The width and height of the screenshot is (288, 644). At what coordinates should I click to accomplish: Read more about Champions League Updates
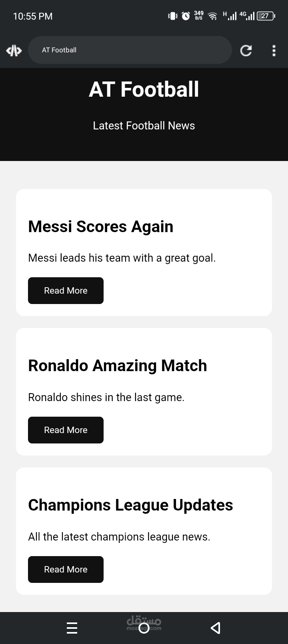[x=66, y=569]
